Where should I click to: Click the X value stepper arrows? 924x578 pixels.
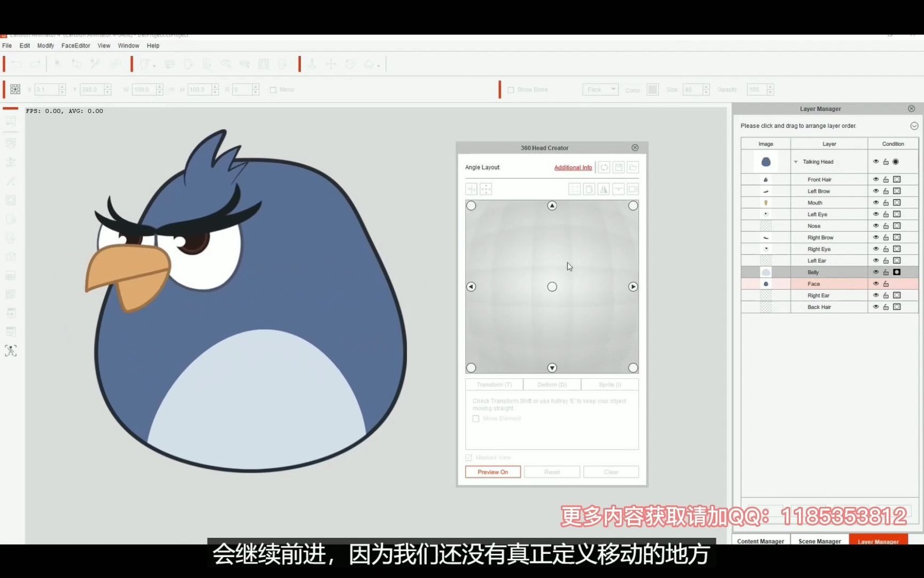pos(62,89)
